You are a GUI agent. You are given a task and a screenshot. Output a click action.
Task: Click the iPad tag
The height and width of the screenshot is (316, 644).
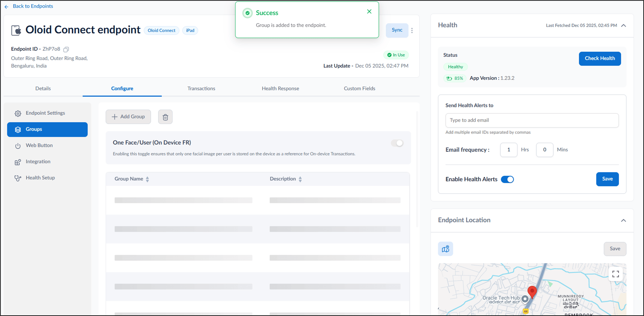(x=190, y=31)
